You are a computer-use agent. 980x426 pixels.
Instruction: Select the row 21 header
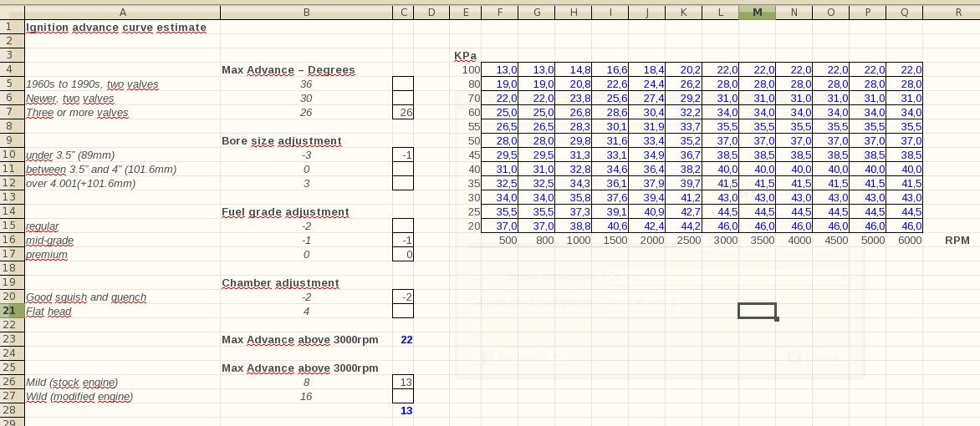point(12,312)
